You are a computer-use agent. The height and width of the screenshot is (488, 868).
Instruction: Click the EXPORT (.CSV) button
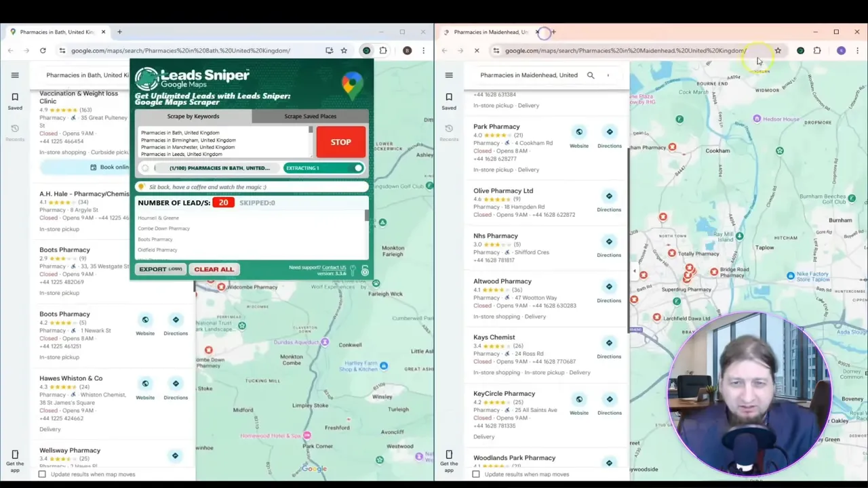(161, 269)
